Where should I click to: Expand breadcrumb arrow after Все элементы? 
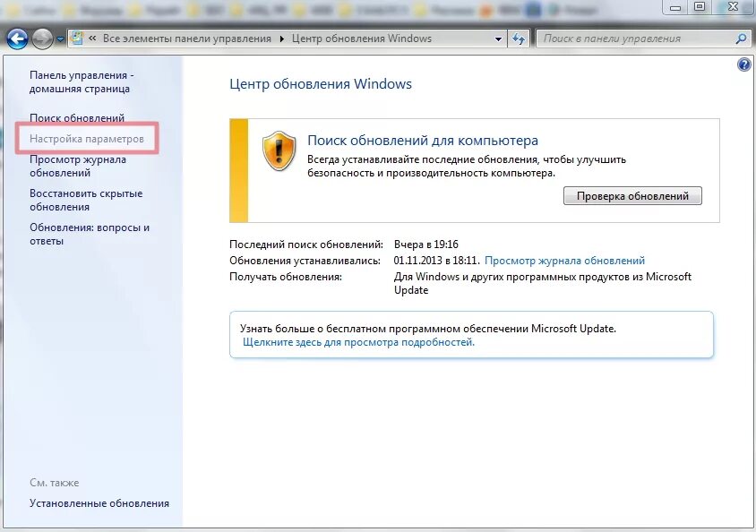(281, 39)
